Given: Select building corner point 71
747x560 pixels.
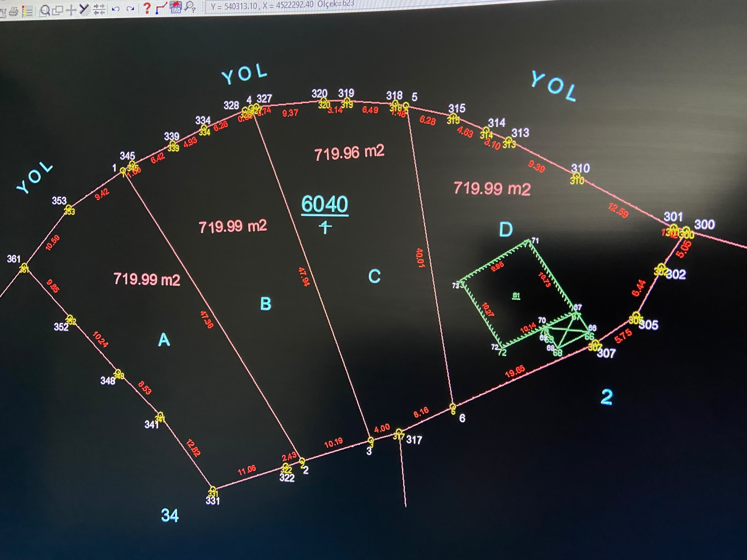Looking at the screenshot, I should tap(529, 241).
